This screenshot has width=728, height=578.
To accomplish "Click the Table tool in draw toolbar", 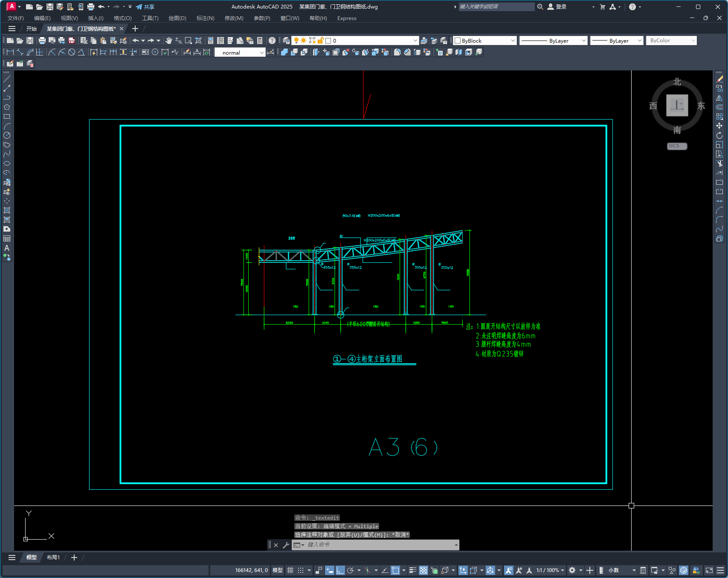I will click(7, 238).
